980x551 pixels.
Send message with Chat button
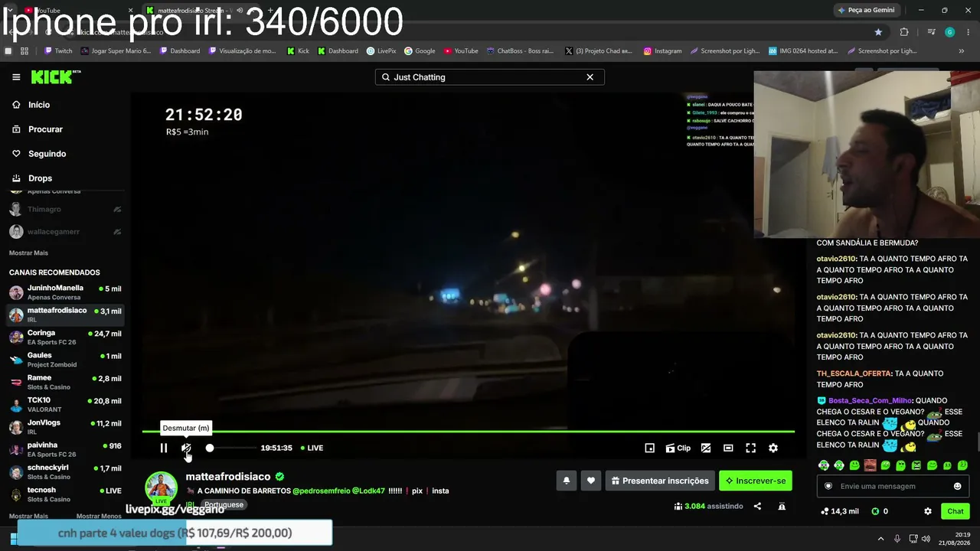point(955,511)
